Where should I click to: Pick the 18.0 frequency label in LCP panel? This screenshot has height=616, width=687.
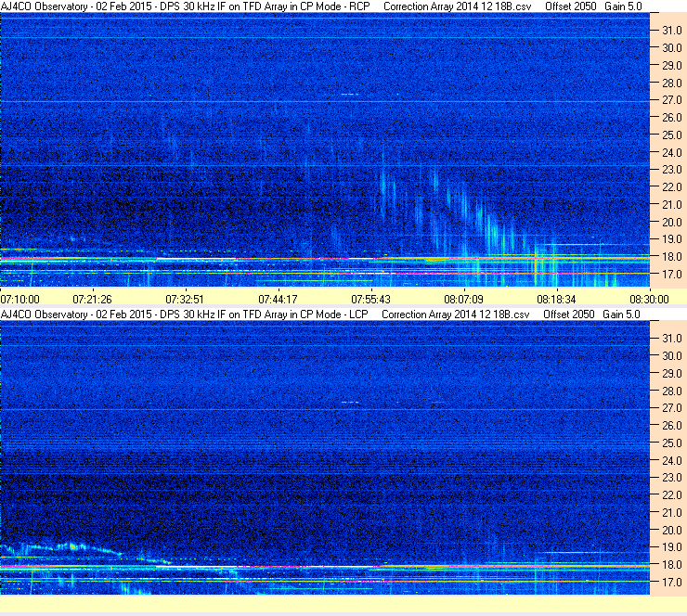click(671, 565)
